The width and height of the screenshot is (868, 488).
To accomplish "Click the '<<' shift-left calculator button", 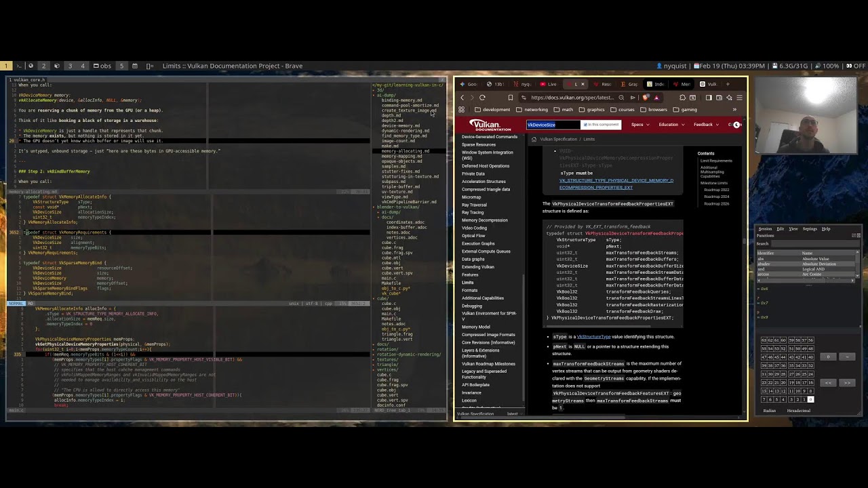I will 828,383.
